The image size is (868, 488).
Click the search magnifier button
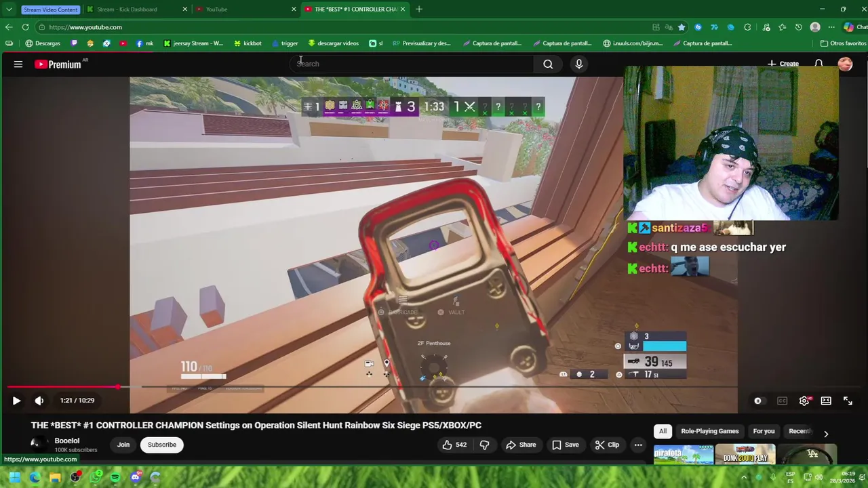pyautogui.click(x=548, y=64)
